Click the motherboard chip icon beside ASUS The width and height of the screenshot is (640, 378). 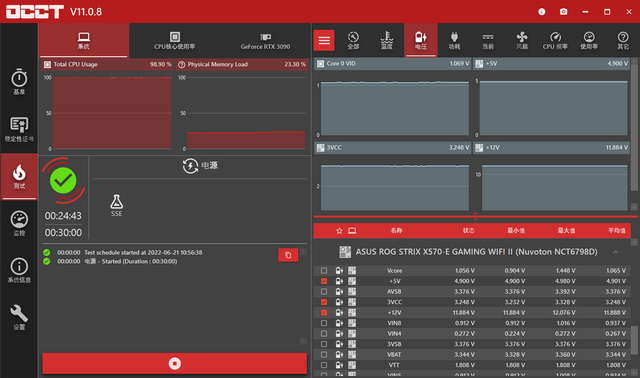345,252
